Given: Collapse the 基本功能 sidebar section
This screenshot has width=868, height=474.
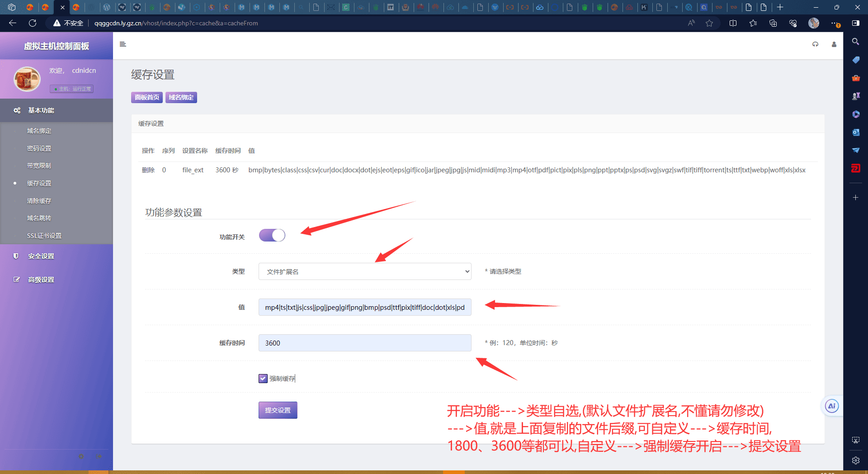Looking at the screenshot, I should coord(41,110).
